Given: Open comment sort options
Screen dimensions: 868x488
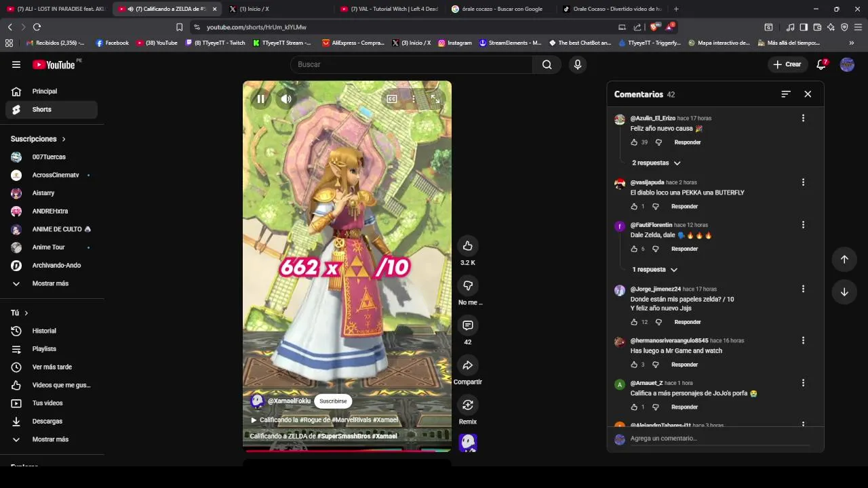Looking at the screenshot, I should coord(786,94).
